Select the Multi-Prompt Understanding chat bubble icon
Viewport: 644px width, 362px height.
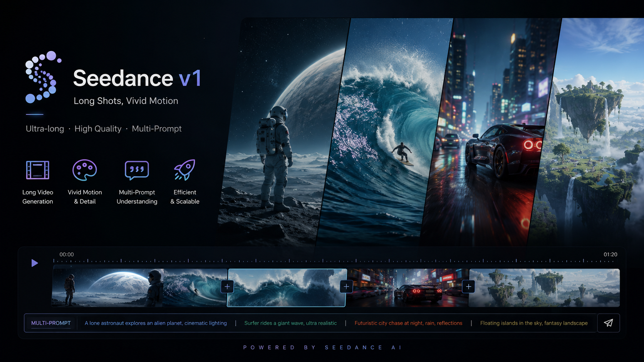[x=137, y=170]
